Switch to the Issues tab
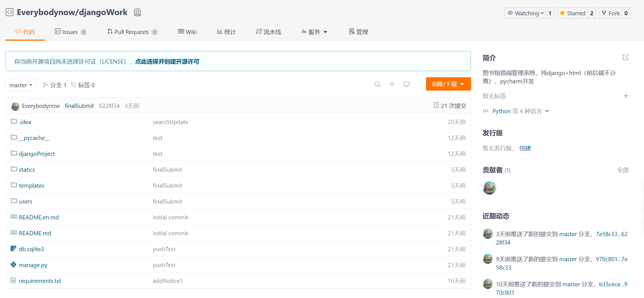Screen dimensions: 644x298 [x=70, y=32]
